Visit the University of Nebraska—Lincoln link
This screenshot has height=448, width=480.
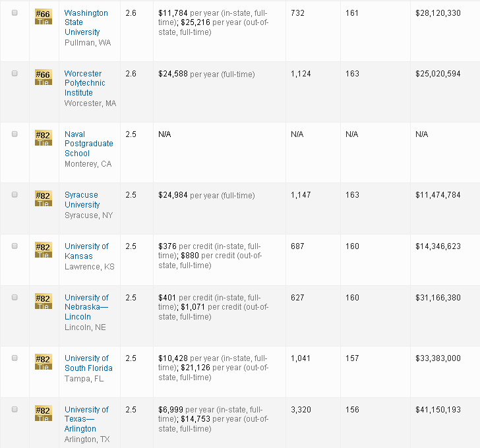click(86, 307)
